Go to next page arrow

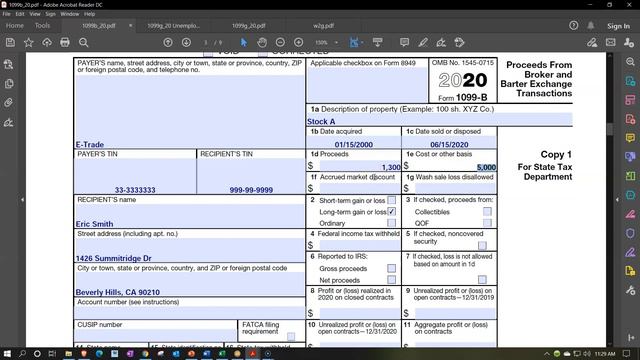(x=187, y=42)
